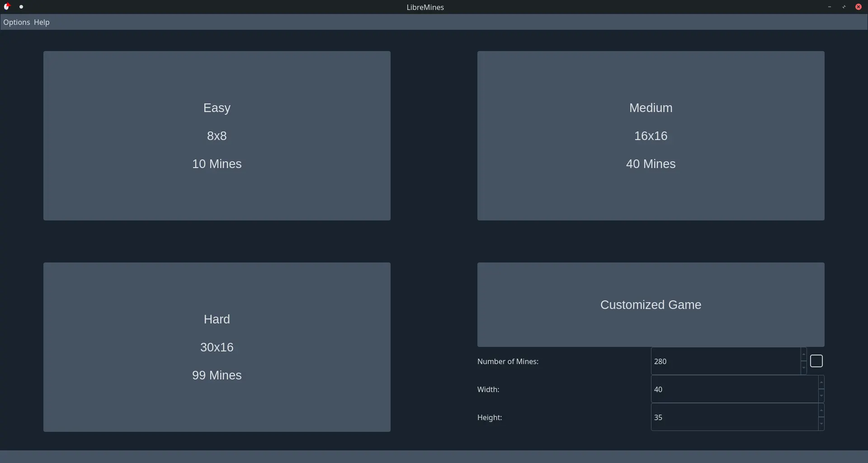868x463 pixels.
Task: Decrease the Number of Mines value
Action: (x=804, y=368)
